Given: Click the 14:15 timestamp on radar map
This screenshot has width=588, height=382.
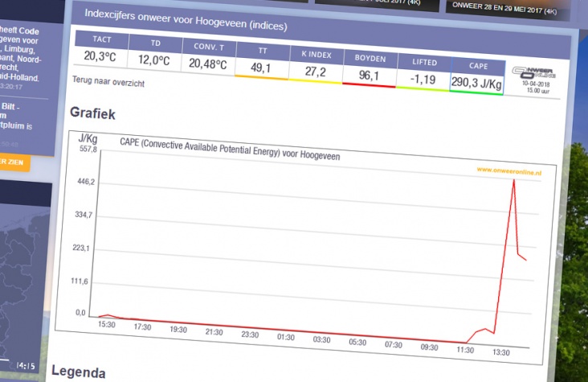Looking at the screenshot, I should point(27,366).
